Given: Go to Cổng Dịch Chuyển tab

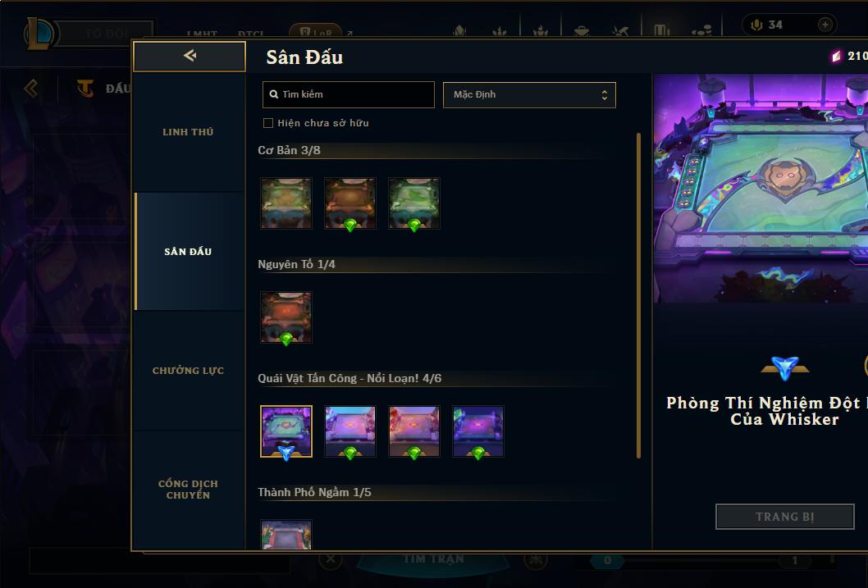Looking at the screenshot, I should point(188,490).
